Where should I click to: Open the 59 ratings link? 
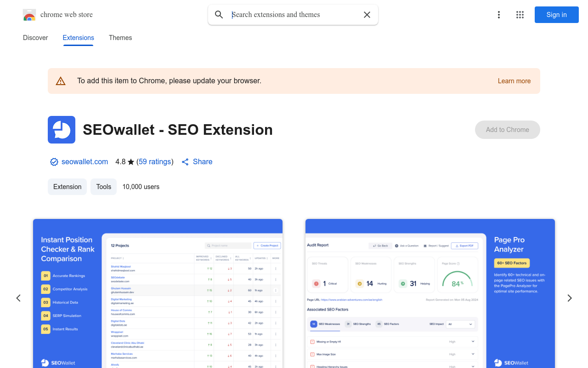pos(155,162)
